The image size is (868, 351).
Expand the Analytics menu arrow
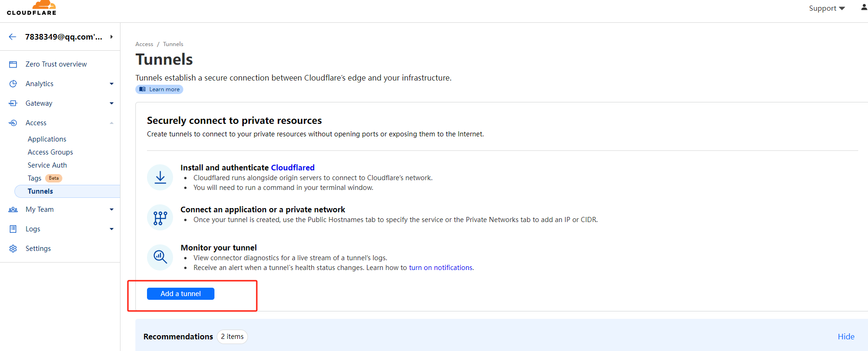tap(112, 84)
